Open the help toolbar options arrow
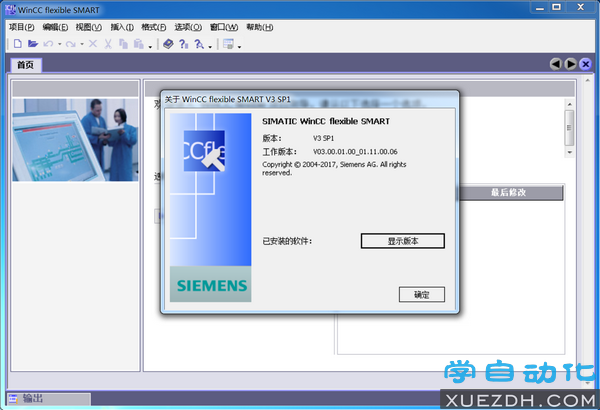600x410 pixels. click(210, 47)
